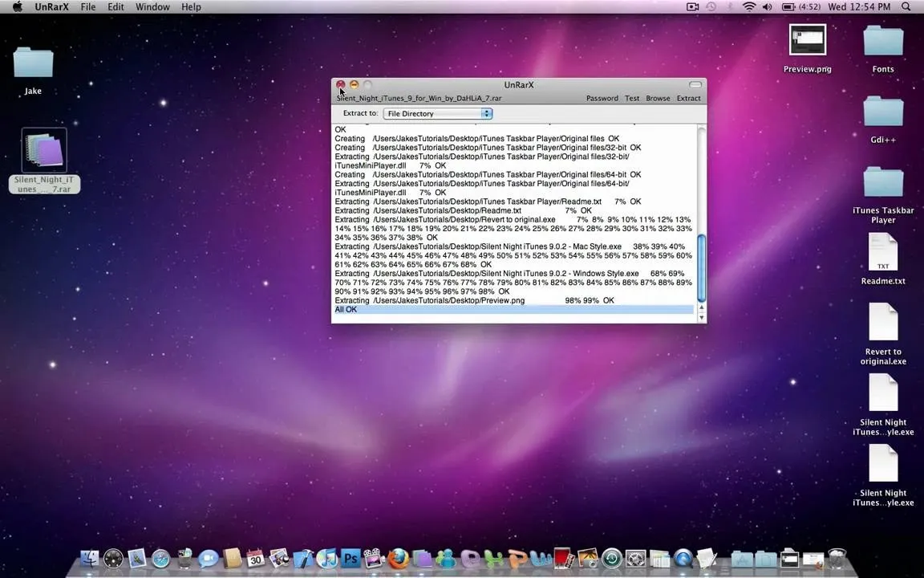The width and height of the screenshot is (924, 578).
Task: Open iPhoto from the Dock
Action: 588,558
